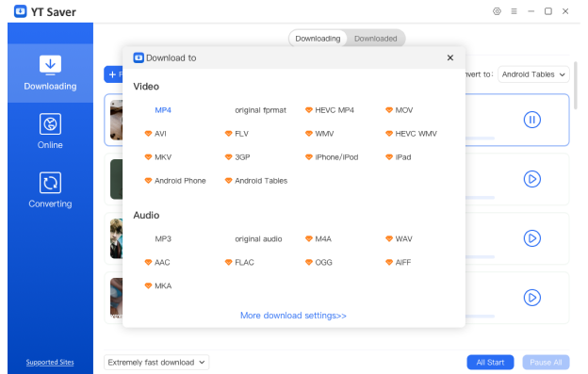Select Android Phone device format
The width and height of the screenshot is (588, 374).
point(175,181)
